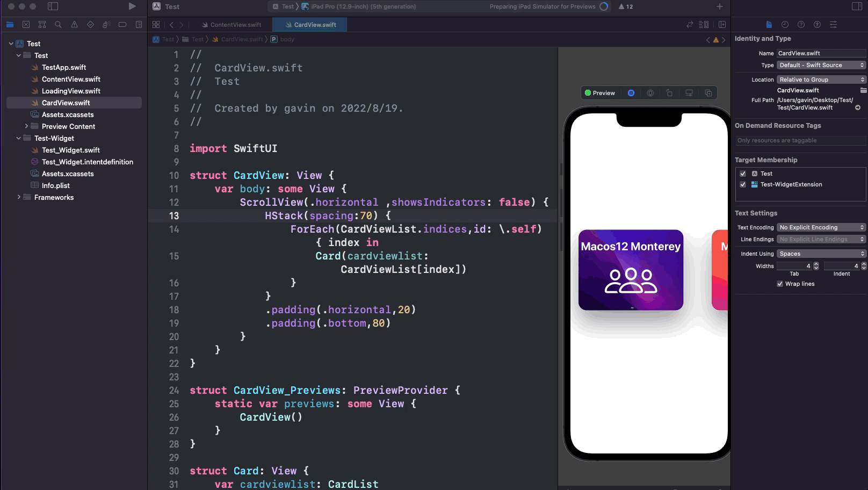Viewport: 868px width, 490px height.
Task: Toggle code review arrows icon
Action: coord(690,25)
